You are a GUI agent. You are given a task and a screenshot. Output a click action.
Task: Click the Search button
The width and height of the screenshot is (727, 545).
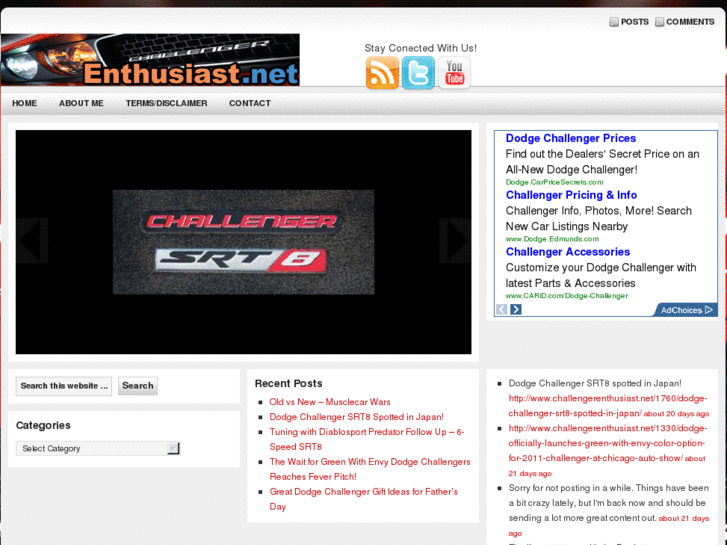(x=138, y=385)
